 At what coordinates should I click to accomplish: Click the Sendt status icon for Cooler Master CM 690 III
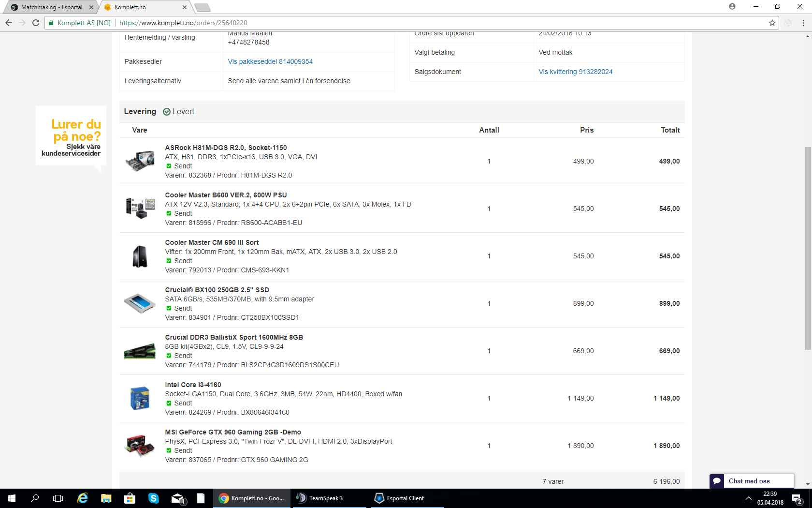(169, 261)
